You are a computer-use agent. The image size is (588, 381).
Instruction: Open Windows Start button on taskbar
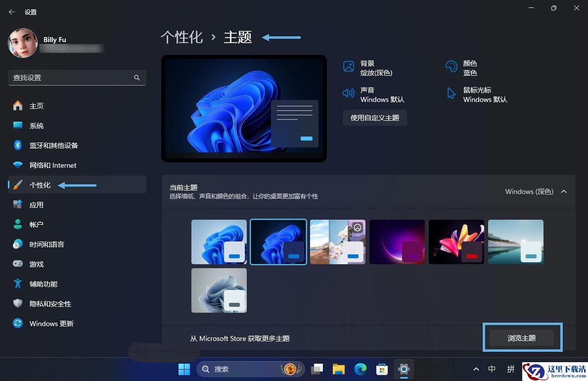(184, 369)
